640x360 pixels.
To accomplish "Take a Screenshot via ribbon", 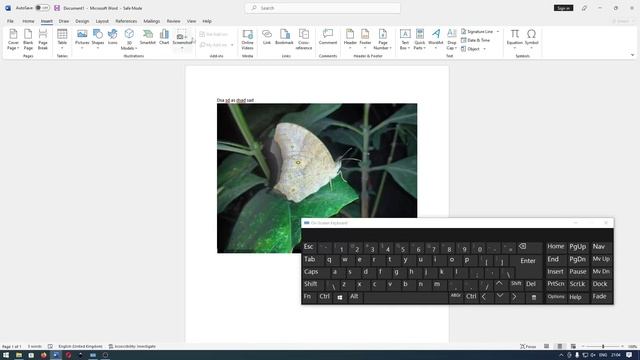I will (x=182, y=40).
